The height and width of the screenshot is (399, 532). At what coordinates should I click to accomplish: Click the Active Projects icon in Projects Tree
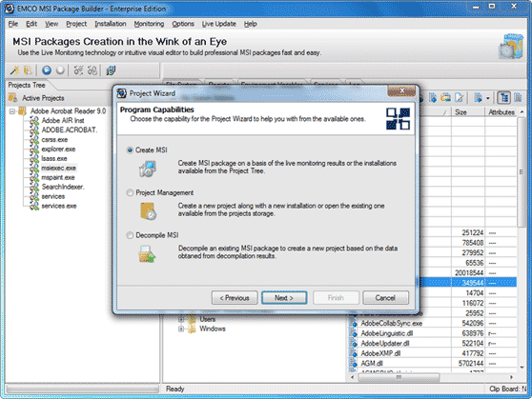[13, 98]
